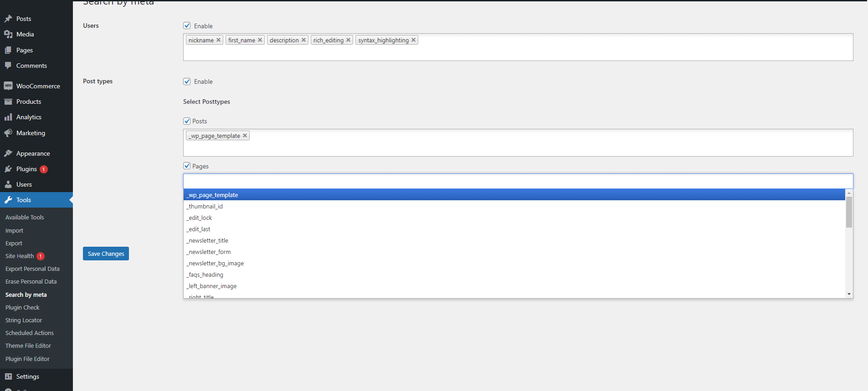This screenshot has height=391, width=868.
Task: Choose _newsletter_title option in dropdown
Action: (x=208, y=241)
